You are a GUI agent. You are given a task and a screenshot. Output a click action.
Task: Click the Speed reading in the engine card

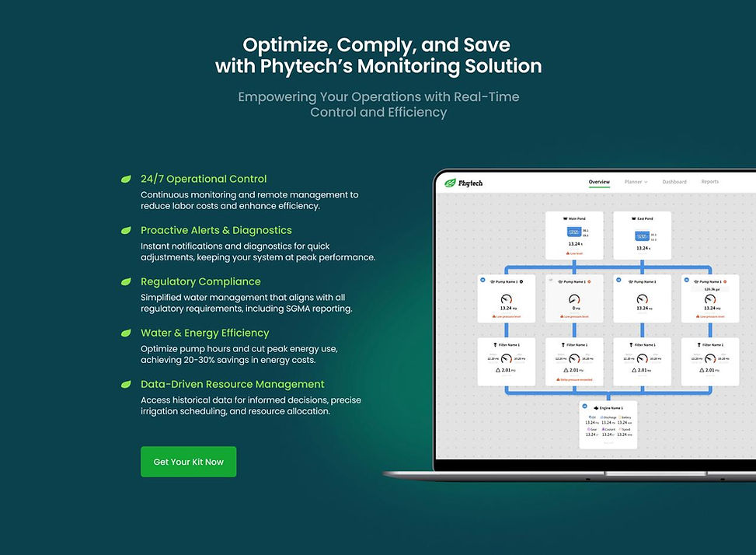click(x=625, y=432)
